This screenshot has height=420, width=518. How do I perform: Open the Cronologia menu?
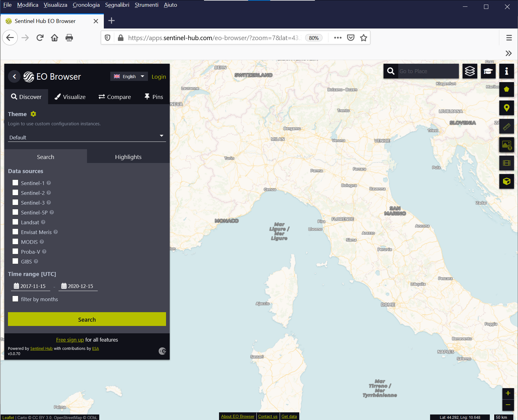pyautogui.click(x=86, y=5)
